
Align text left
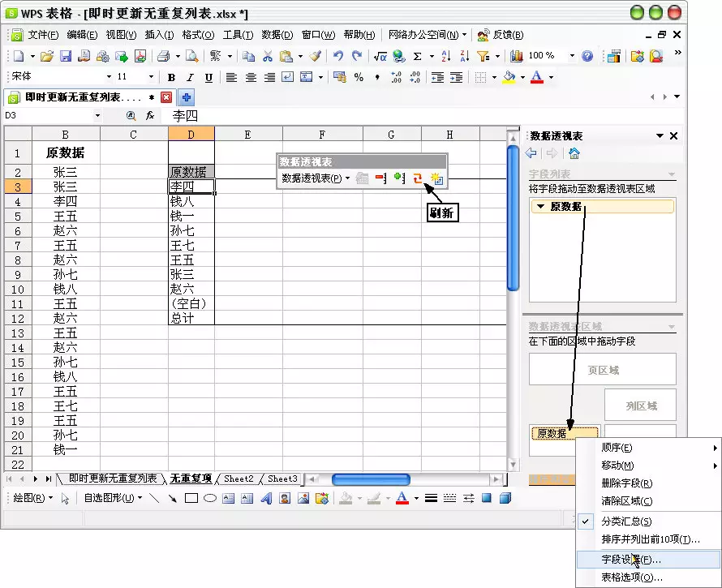232,77
